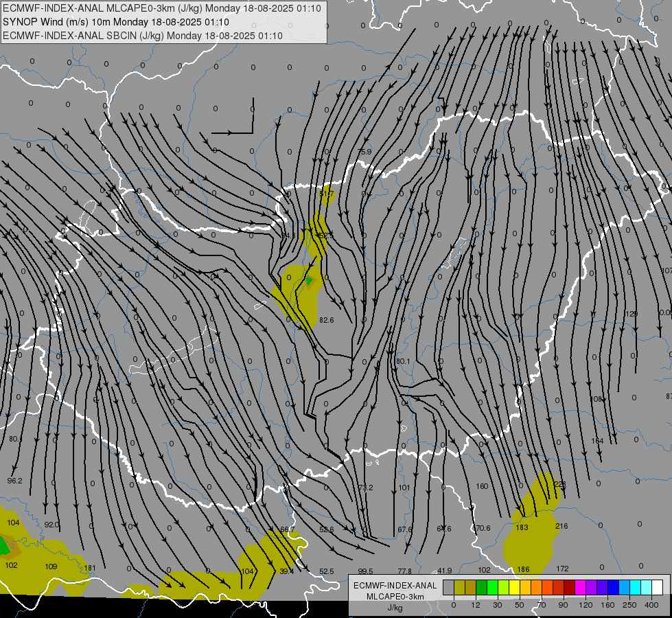Select the magenta legend swatch
This screenshot has height=618, width=672.
coord(580,587)
